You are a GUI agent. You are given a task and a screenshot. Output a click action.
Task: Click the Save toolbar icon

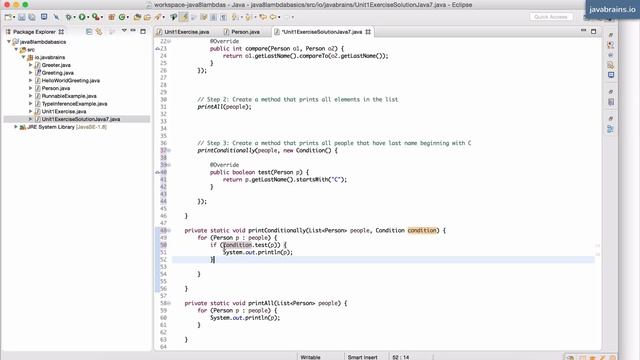pyautogui.click(x=22, y=17)
